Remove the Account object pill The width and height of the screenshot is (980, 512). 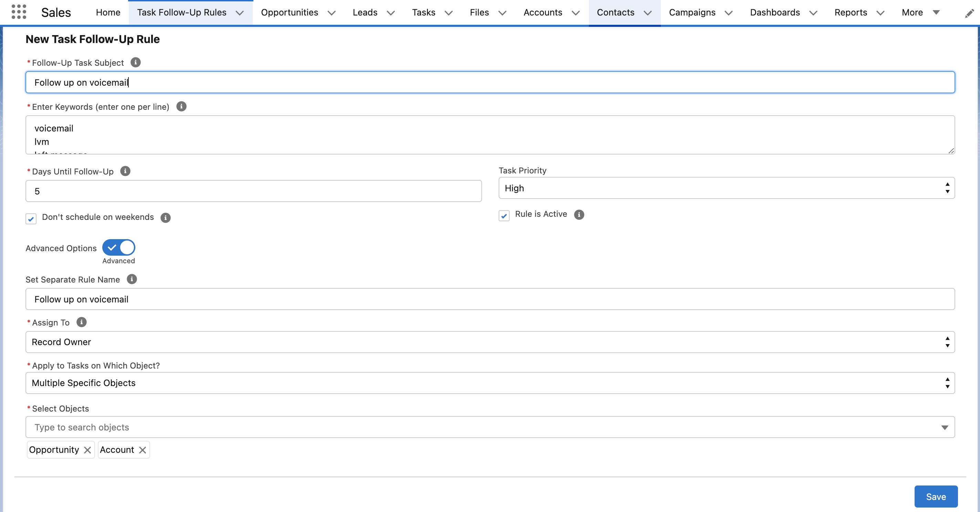click(x=143, y=450)
